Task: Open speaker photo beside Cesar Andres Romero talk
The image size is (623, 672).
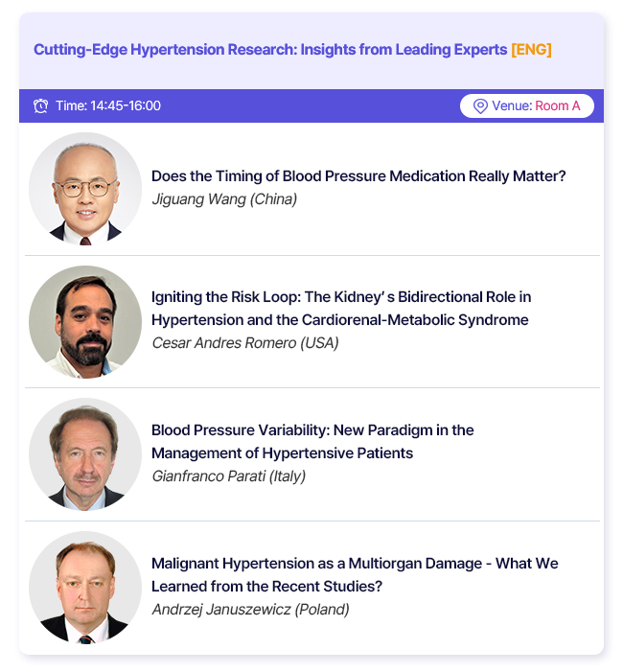Action: coord(85,322)
